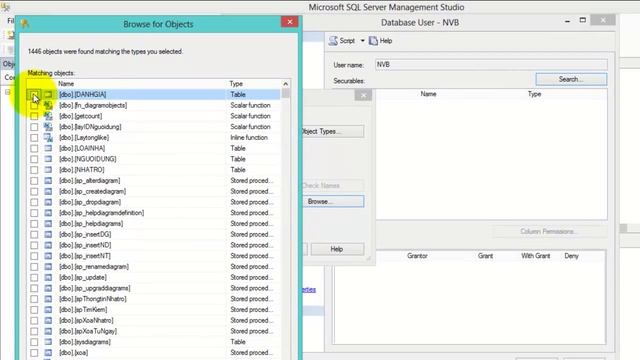The height and width of the screenshot is (360, 640).
Task: Click the getcount function icon
Action: (48, 116)
